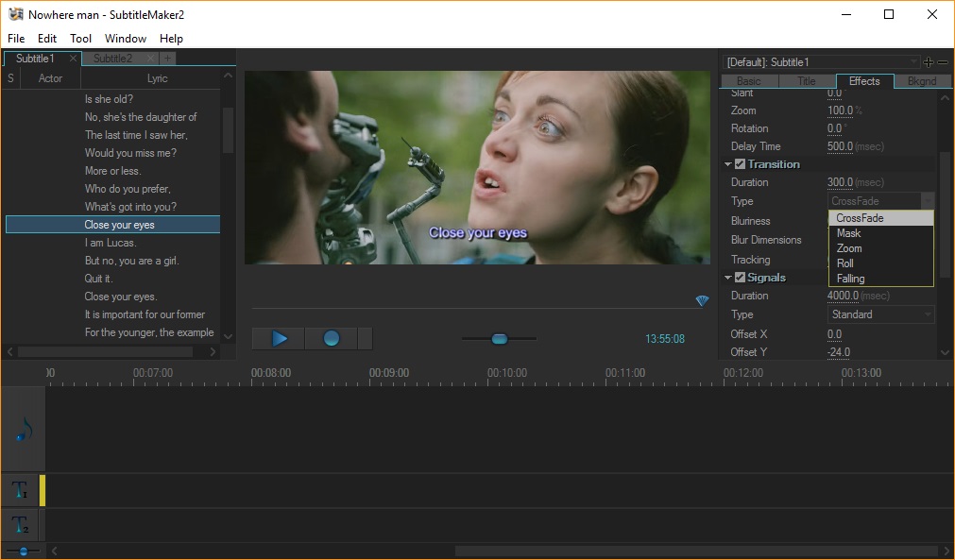This screenshot has height=560, width=955.
Task: Open the Window menu
Action: coord(126,39)
